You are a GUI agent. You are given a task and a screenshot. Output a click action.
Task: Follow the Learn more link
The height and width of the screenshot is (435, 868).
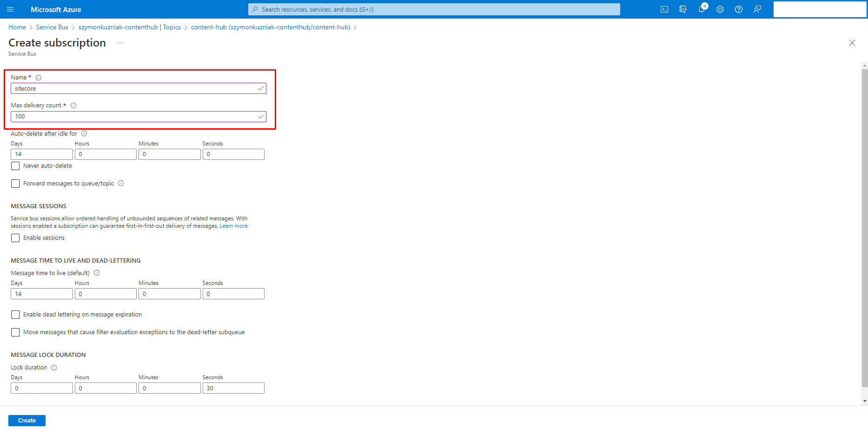(233, 226)
